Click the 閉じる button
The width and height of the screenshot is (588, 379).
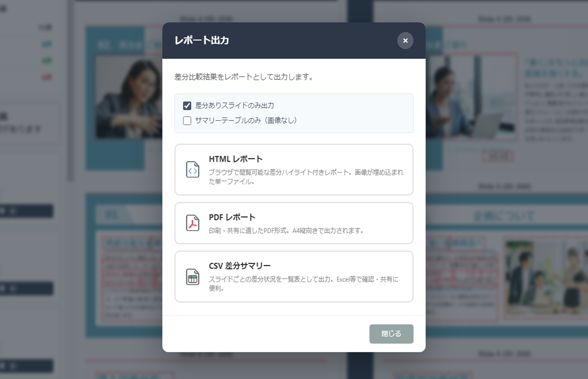click(391, 334)
